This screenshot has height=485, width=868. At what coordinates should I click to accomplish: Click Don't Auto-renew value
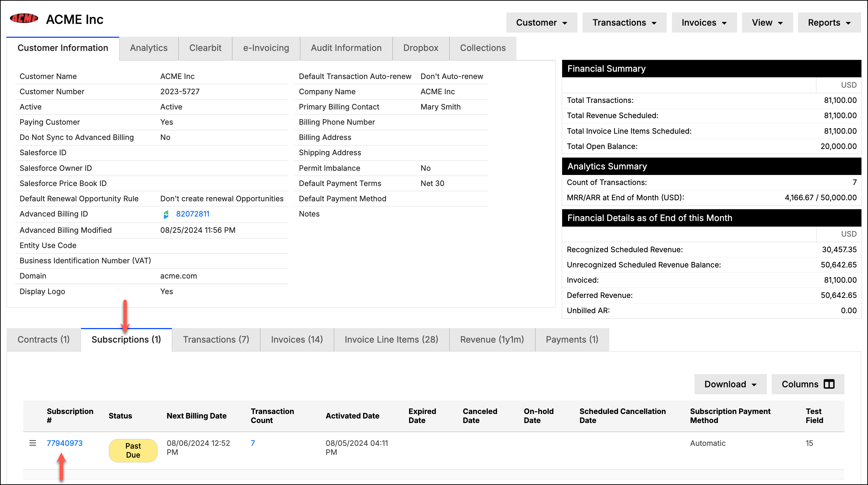tap(452, 77)
